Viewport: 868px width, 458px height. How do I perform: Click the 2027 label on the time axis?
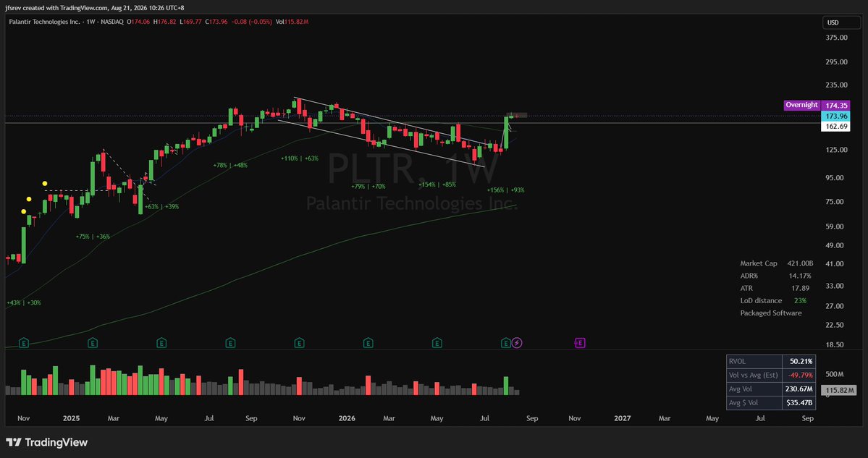click(623, 419)
